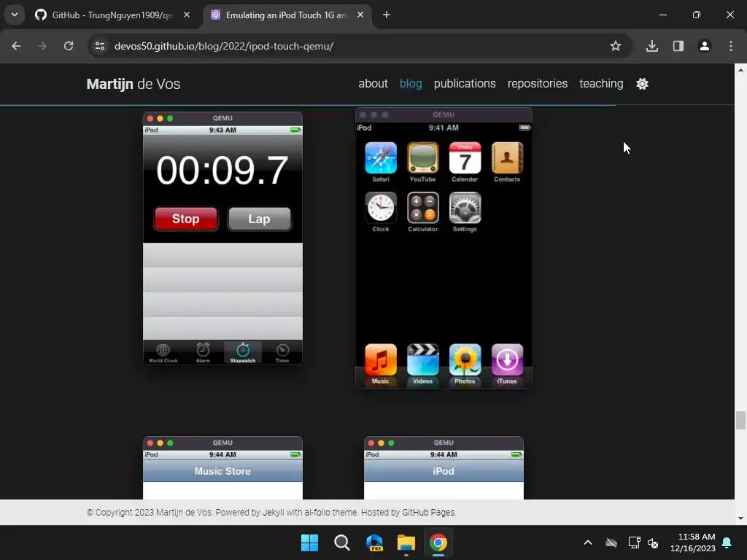Open a new browser tab
The width and height of the screenshot is (747, 560).
point(387,15)
